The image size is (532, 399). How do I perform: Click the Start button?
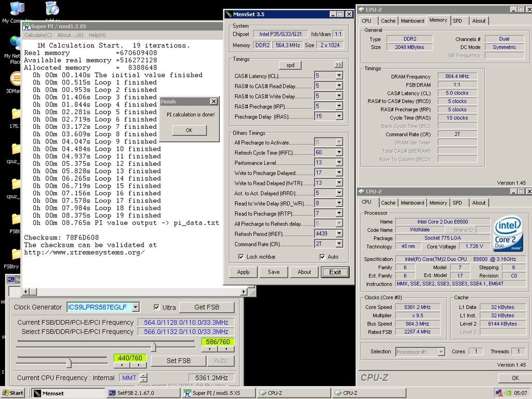pyautogui.click(x=12, y=393)
